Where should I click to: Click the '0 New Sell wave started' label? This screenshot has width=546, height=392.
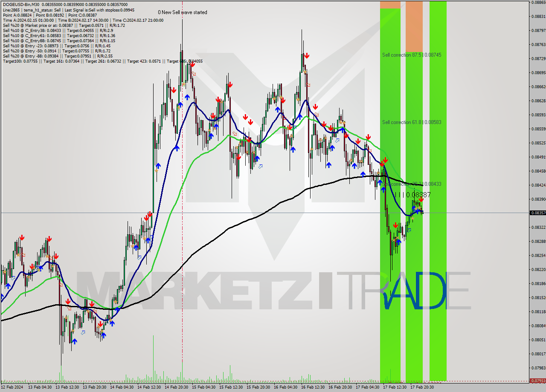[x=183, y=12]
